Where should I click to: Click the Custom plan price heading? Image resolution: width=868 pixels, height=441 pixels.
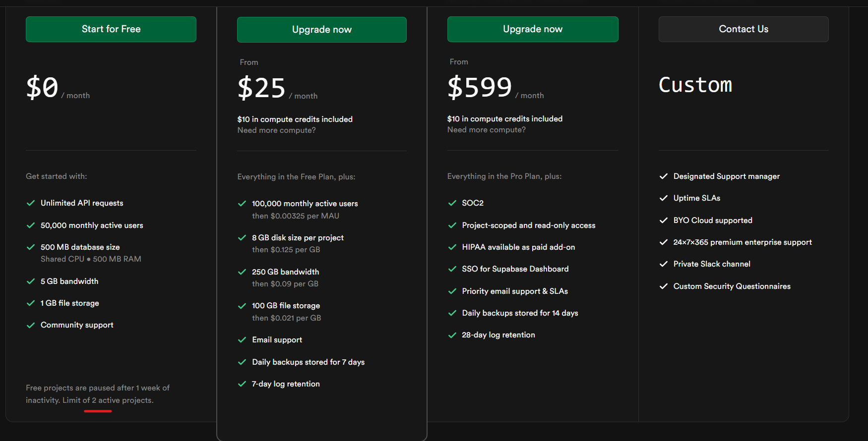pyautogui.click(x=695, y=85)
